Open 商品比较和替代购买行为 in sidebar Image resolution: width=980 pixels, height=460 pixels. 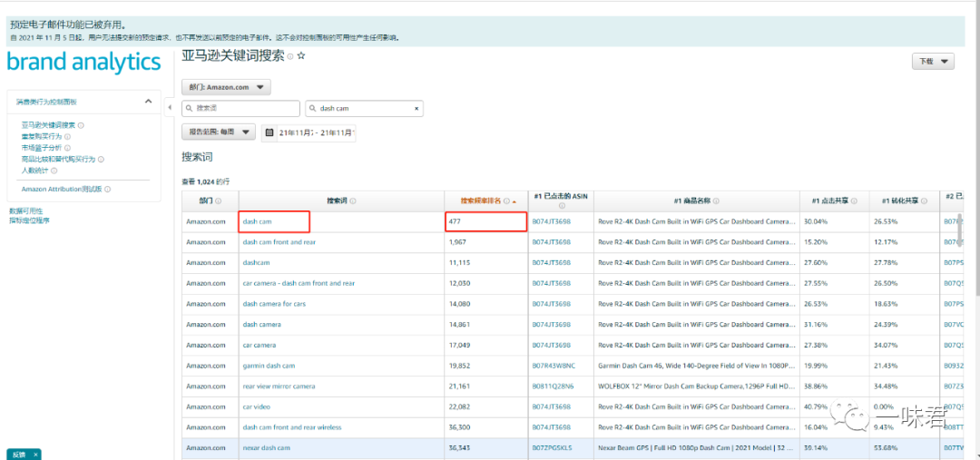pyautogui.click(x=59, y=160)
